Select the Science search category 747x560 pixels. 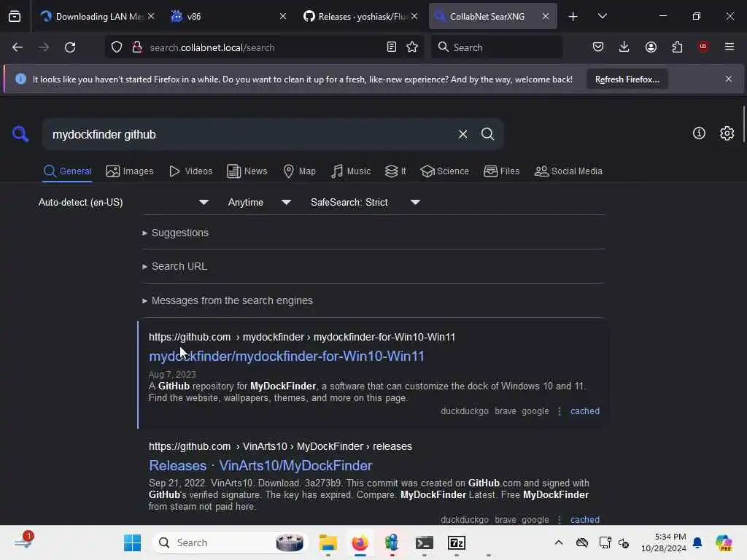[x=444, y=171]
